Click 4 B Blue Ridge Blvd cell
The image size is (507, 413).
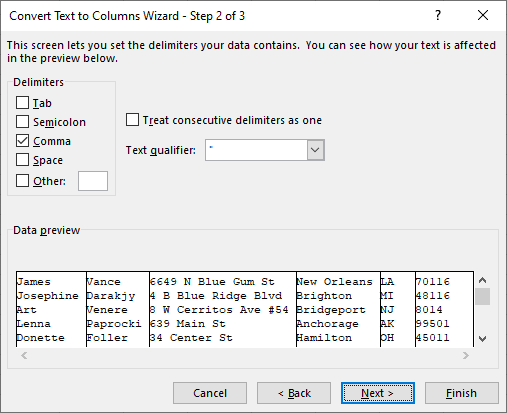click(216, 296)
